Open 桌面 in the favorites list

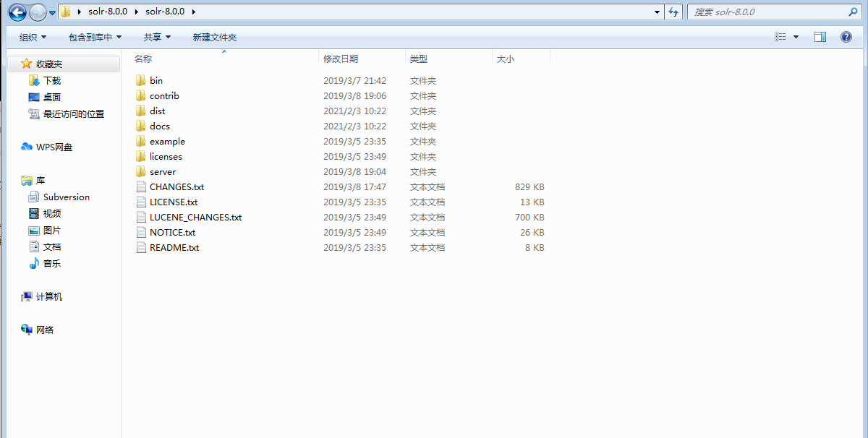point(52,98)
